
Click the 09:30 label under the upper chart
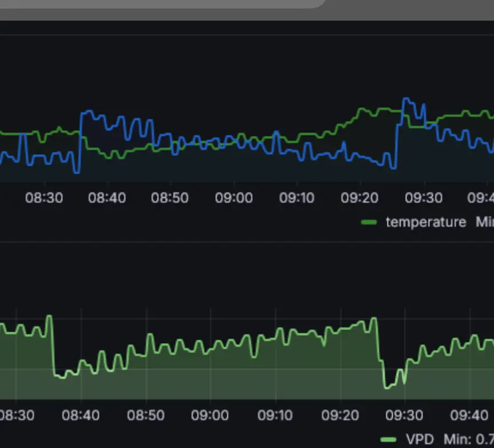tap(424, 198)
